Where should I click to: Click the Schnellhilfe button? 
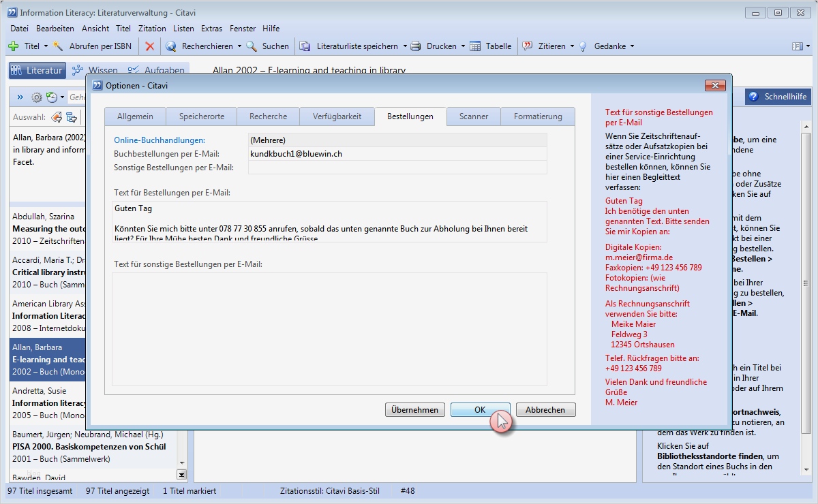click(x=778, y=97)
